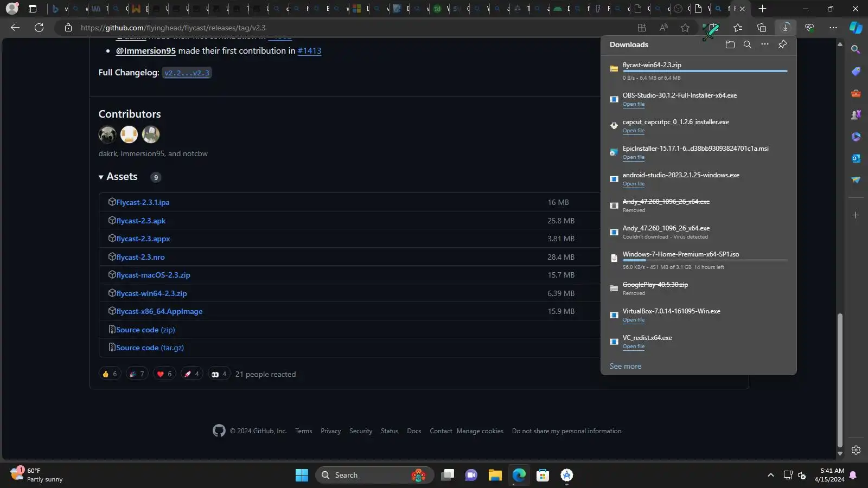
Task: Open Edge sidebar search icon
Action: [x=856, y=49]
